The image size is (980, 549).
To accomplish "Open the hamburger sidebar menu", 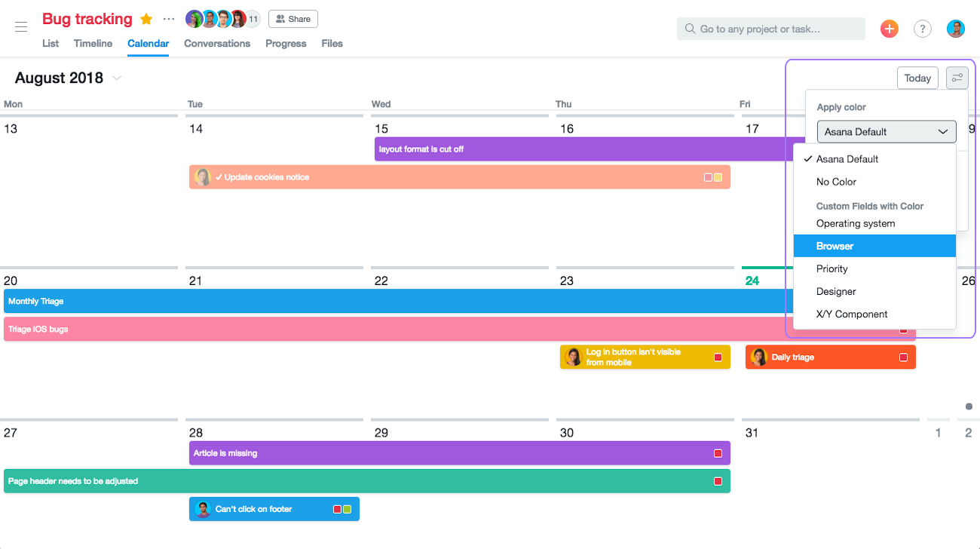I will (x=21, y=27).
